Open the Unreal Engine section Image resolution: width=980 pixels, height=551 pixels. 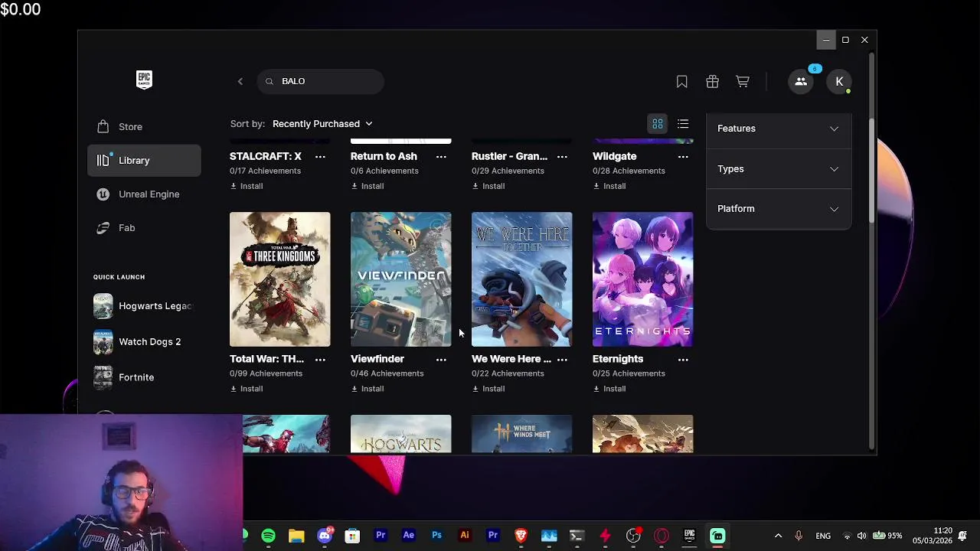point(144,194)
